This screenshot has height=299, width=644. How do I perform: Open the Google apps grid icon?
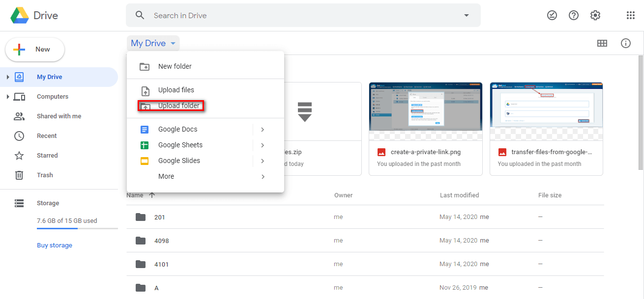631,15
